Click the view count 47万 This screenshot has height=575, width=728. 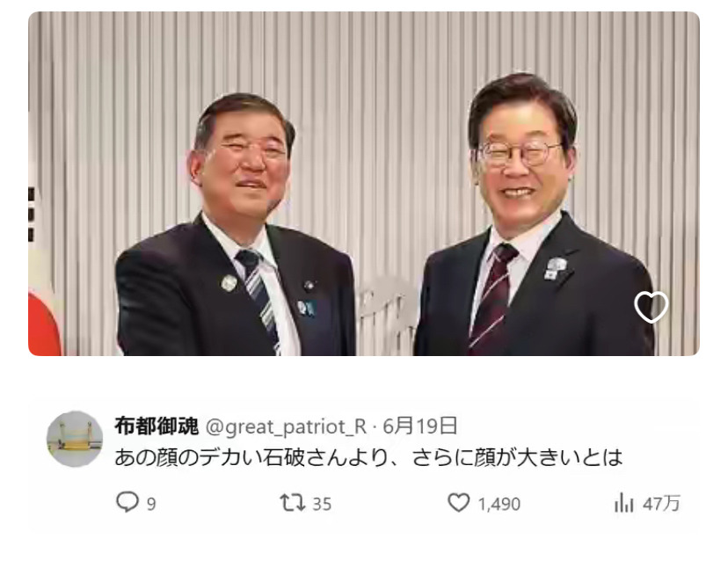(x=661, y=504)
